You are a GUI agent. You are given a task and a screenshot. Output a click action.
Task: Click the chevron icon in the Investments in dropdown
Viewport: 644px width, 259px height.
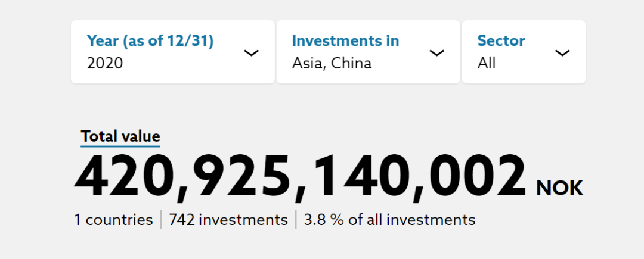436,53
